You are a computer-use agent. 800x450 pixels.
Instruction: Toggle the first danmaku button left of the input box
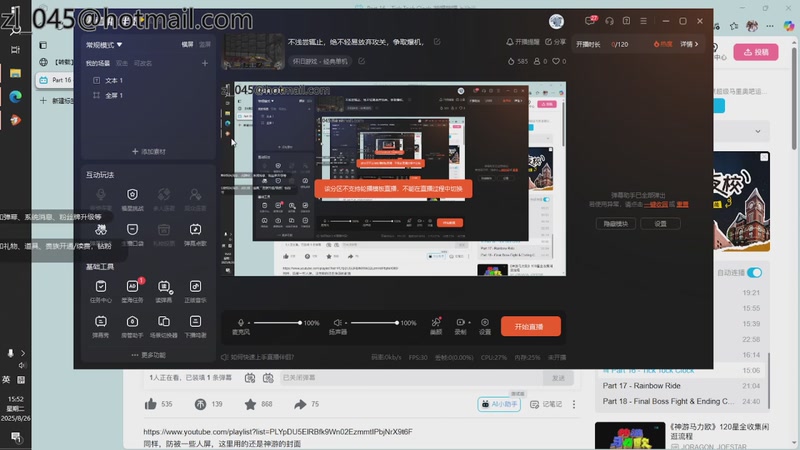point(249,378)
